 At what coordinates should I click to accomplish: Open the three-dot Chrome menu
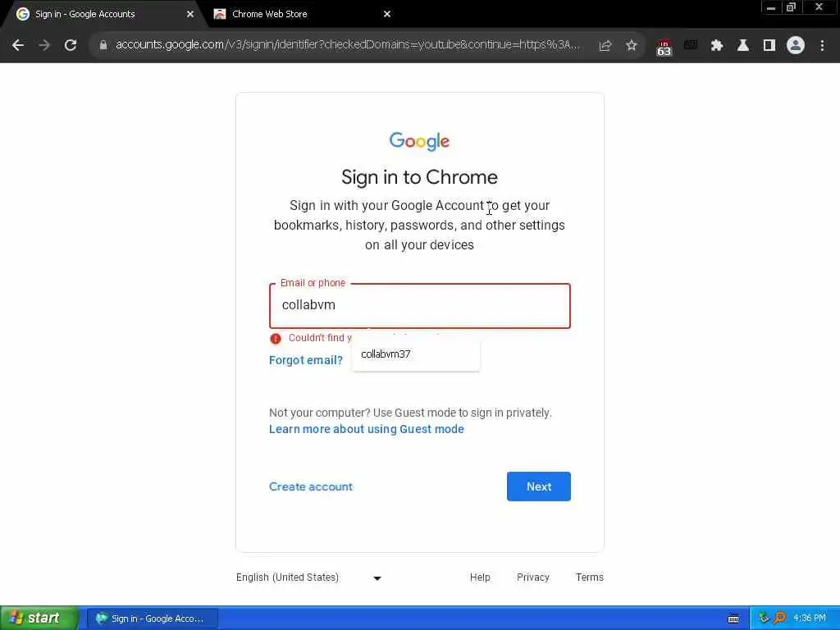click(x=822, y=45)
